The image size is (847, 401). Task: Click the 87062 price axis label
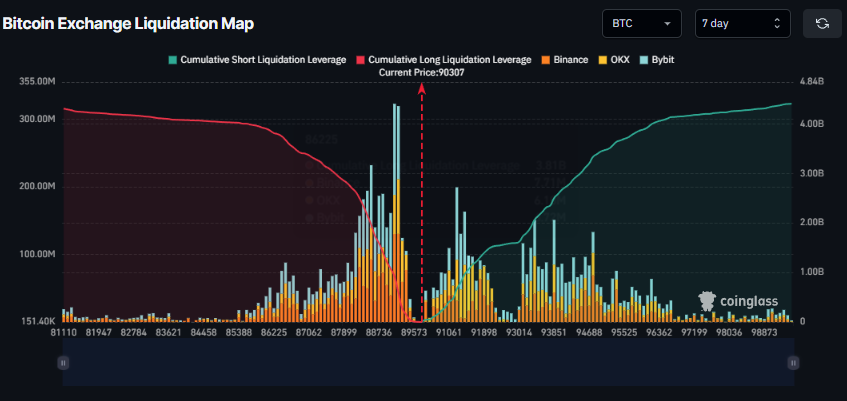(307, 332)
